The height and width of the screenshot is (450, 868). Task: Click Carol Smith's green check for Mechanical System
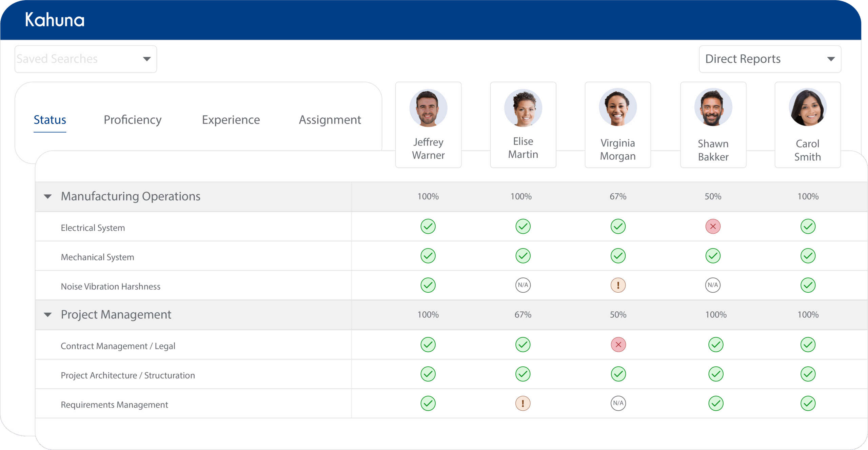[x=808, y=256]
